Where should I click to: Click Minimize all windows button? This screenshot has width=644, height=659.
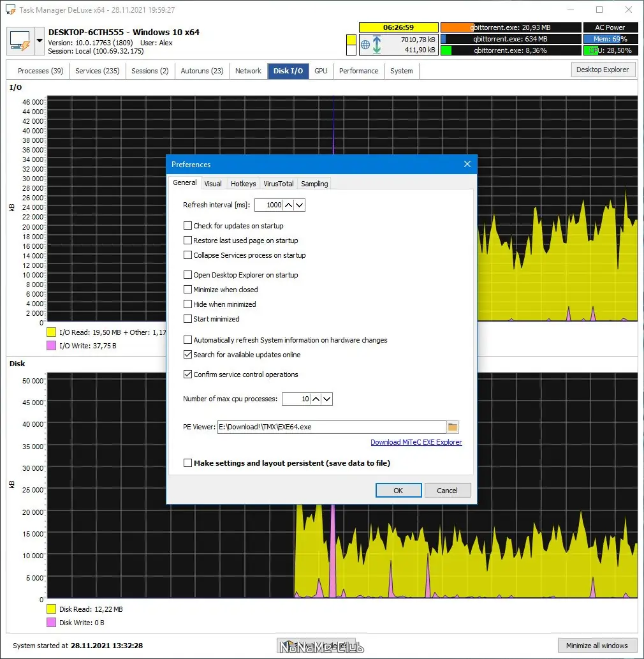tap(597, 646)
